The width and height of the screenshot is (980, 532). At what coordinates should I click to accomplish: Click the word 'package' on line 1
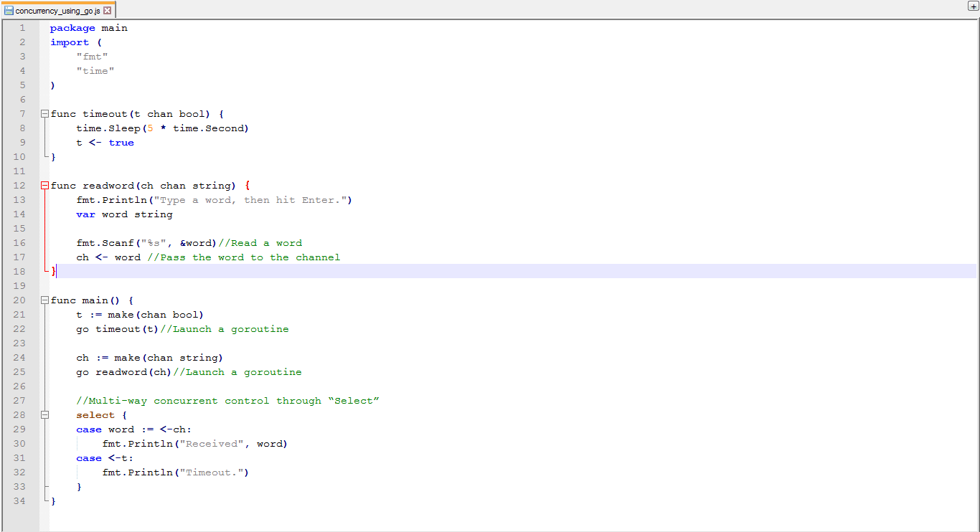tap(72, 27)
